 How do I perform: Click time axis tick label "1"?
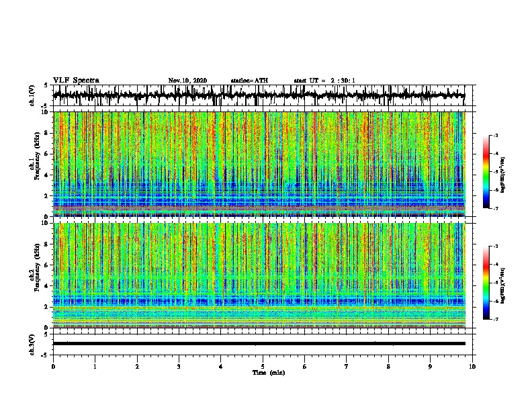pos(95,367)
